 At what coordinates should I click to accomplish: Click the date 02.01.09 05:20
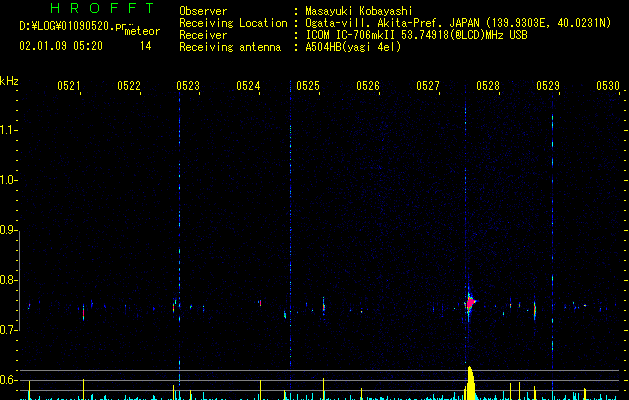pos(61,46)
